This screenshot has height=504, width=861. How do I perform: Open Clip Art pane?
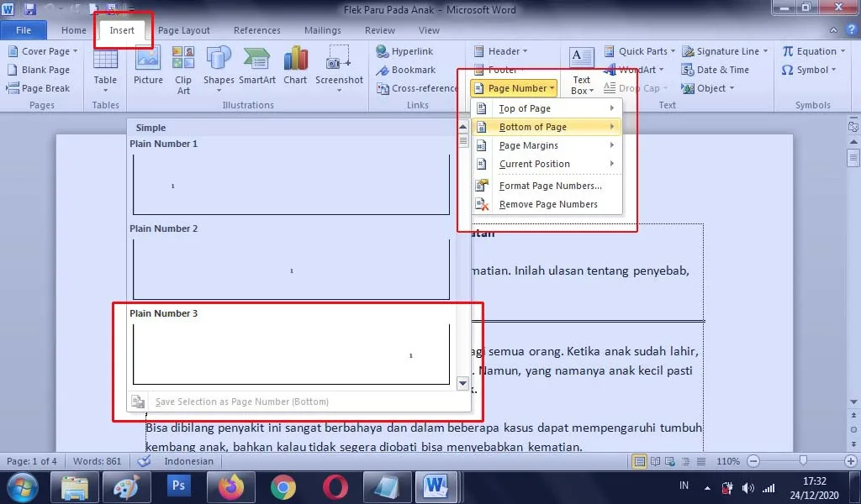click(x=183, y=71)
